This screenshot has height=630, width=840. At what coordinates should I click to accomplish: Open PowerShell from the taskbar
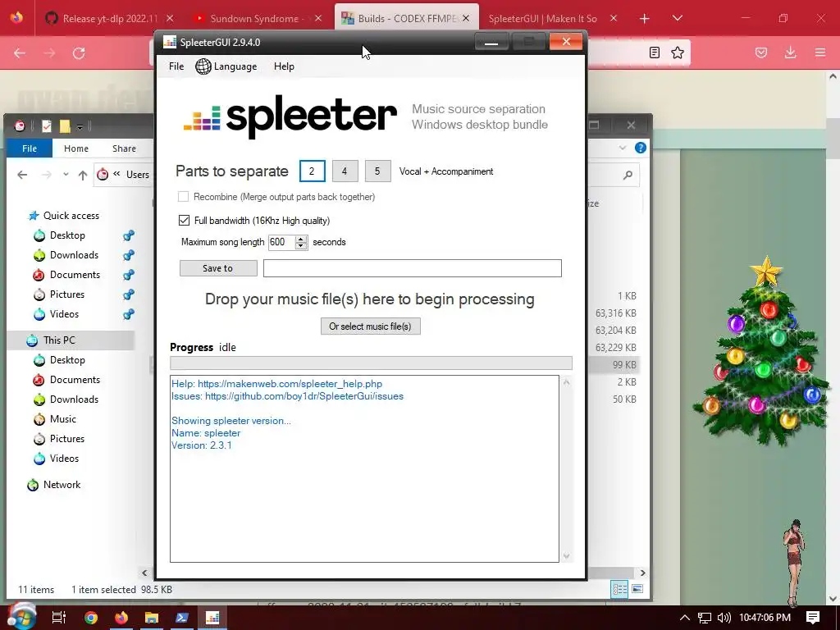[182, 618]
